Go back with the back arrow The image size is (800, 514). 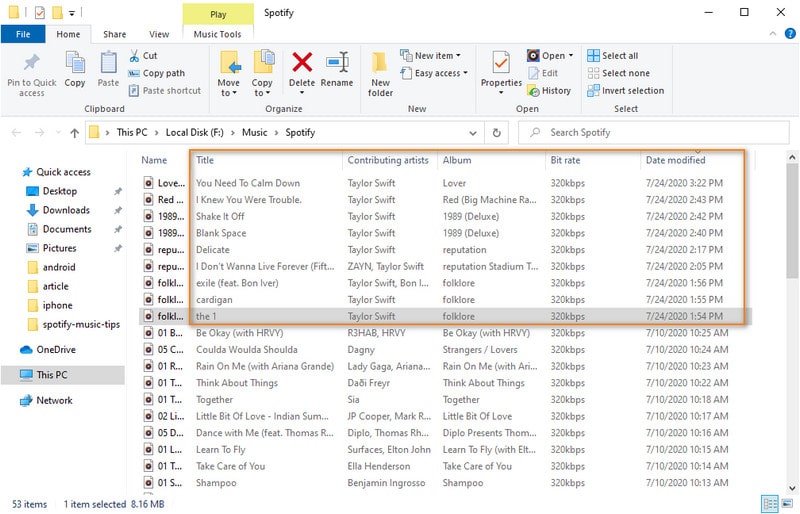tap(16, 133)
